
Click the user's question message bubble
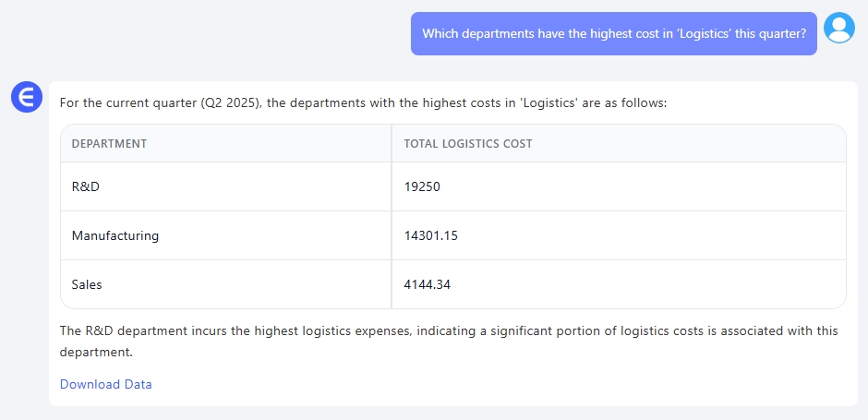[x=613, y=33]
